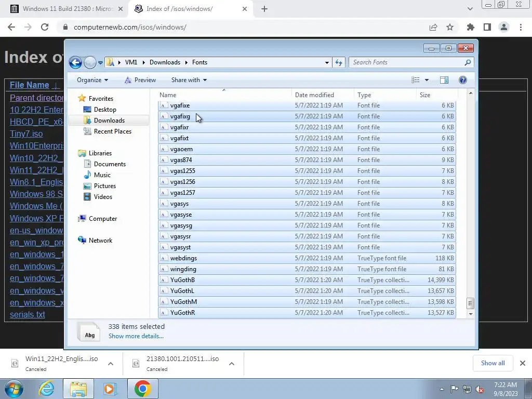Select Downloads in navigation pane
The height and width of the screenshot is (399, 532).
[x=109, y=121]
